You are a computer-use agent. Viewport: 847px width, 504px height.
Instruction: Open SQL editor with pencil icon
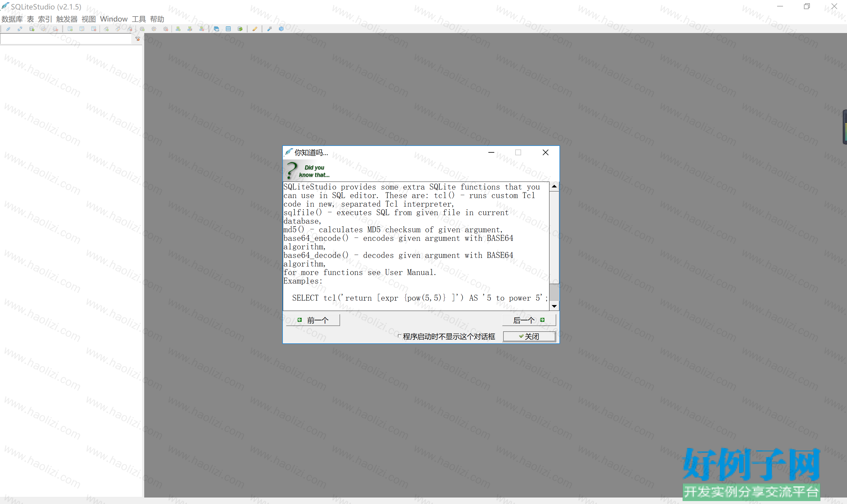click(x=255, y=29)
